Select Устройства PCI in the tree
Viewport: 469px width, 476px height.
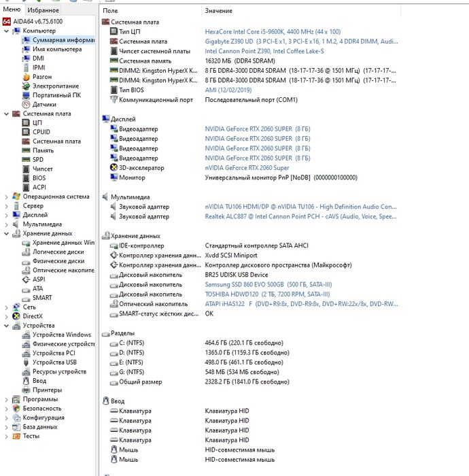(x=54, y=353)
